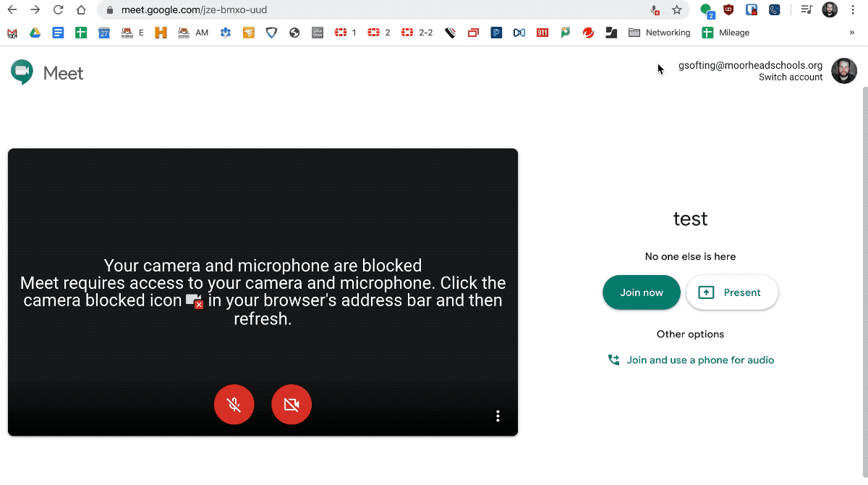Click the address bar URL field
The image size is (868, 485).
(x=362, y=10)
